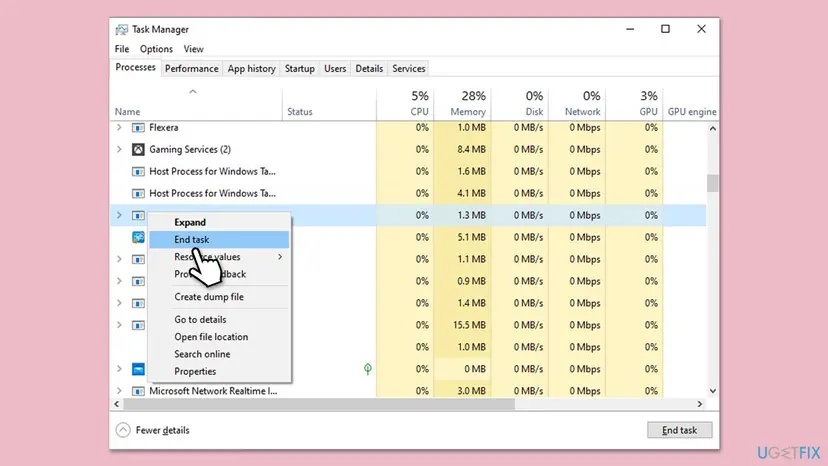Expand the process in the 0 MB row
The width and height of the screenshot is (828, 466).
[119, 369]
